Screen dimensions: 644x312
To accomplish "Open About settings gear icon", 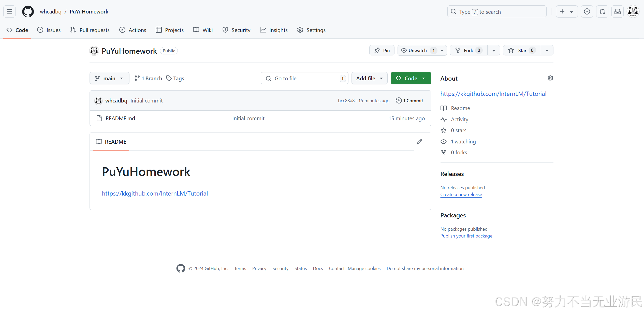I will (x=550, y=78).
